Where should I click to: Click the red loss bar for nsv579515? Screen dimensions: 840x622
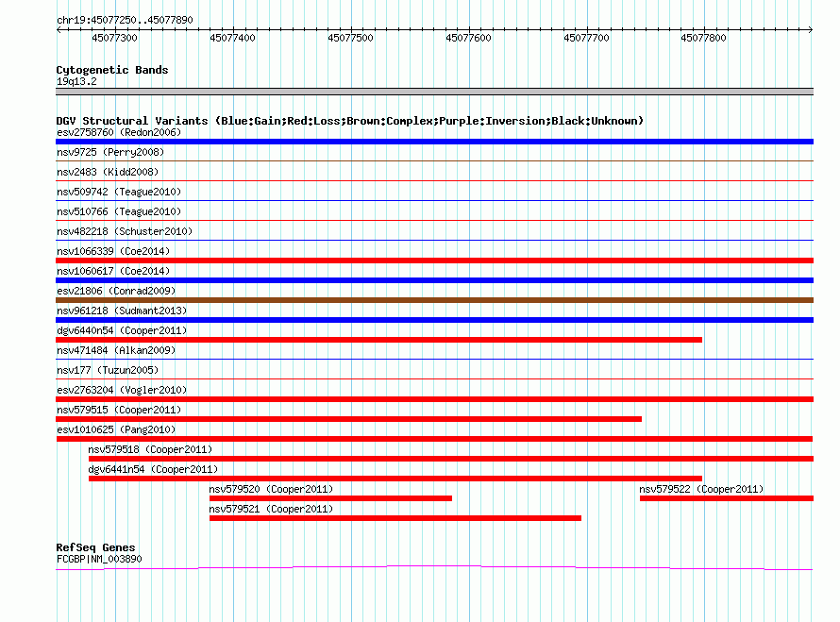point(349,419)
